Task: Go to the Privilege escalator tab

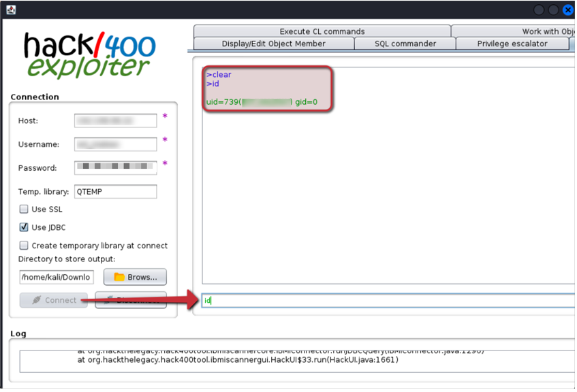Action: click(x=512, y=44)
